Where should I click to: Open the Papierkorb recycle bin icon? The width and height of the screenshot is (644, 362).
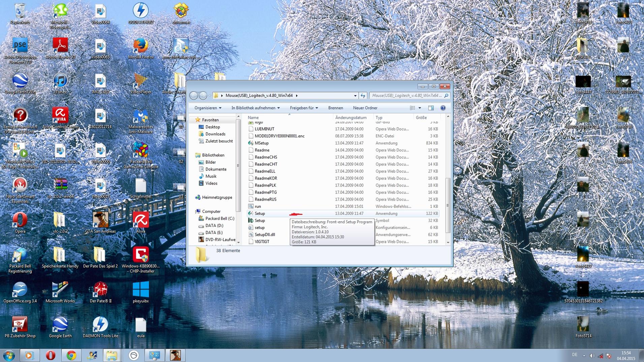coord(20,14)
